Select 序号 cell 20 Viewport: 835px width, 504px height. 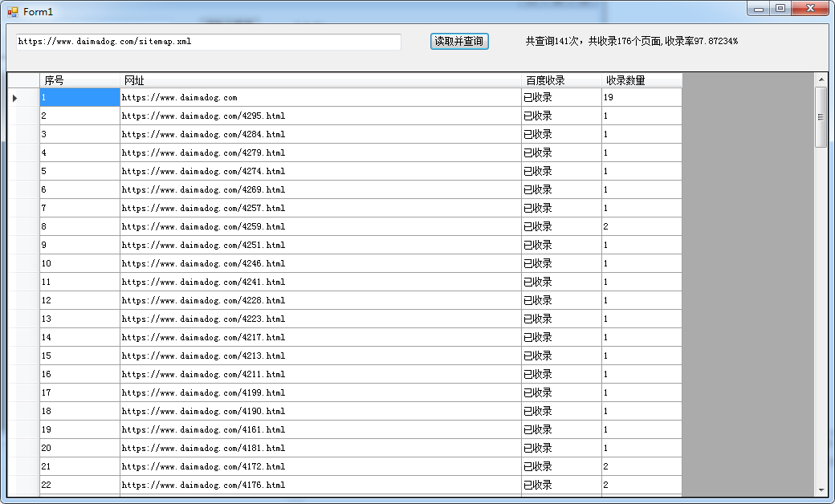point(79,448)
